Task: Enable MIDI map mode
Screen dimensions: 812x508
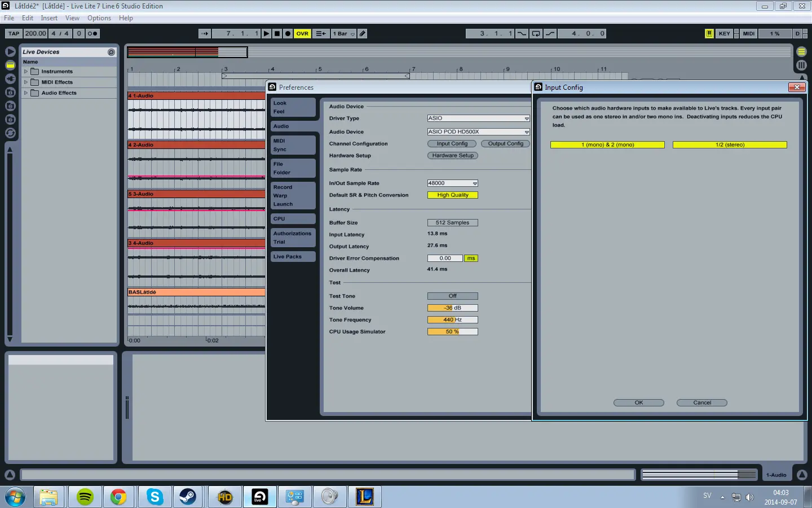Action: [748, 33]
